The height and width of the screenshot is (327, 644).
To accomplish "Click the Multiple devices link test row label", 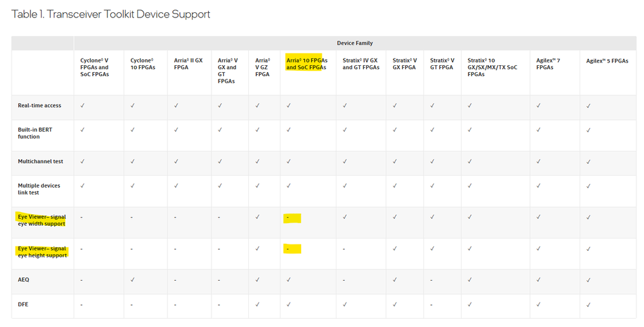I will 39,189.
